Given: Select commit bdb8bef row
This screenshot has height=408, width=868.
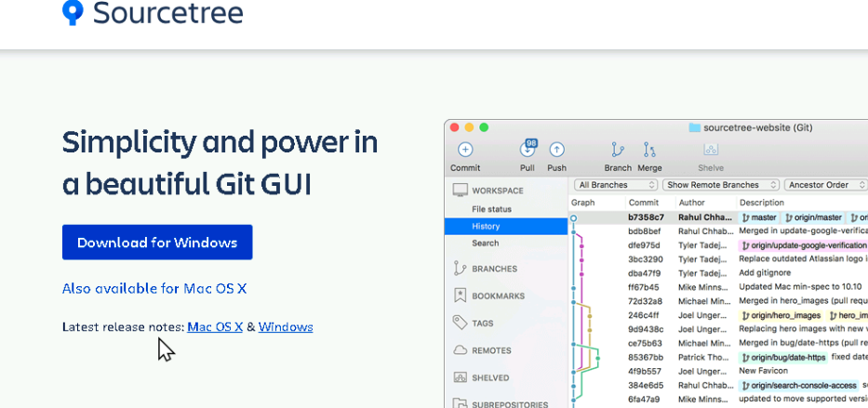Looking at the screenshot, I should click(718, 231).
